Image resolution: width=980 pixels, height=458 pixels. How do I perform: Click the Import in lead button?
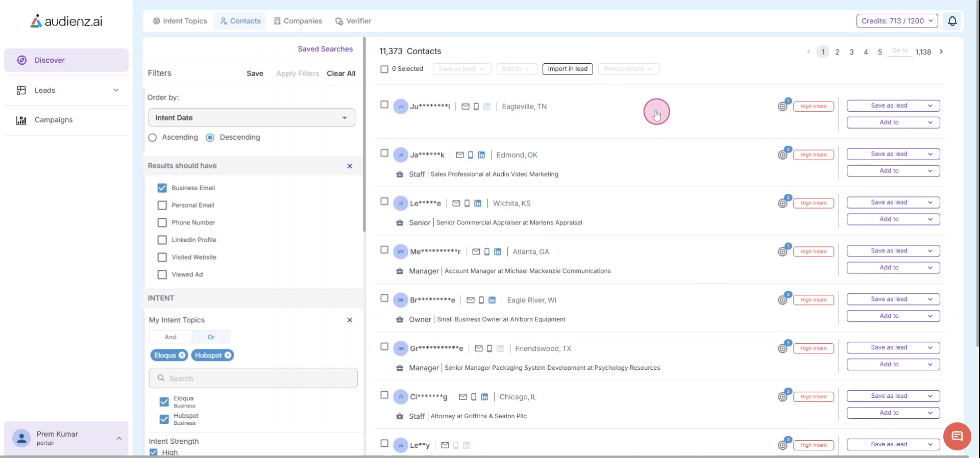click(x=567, y=69)
